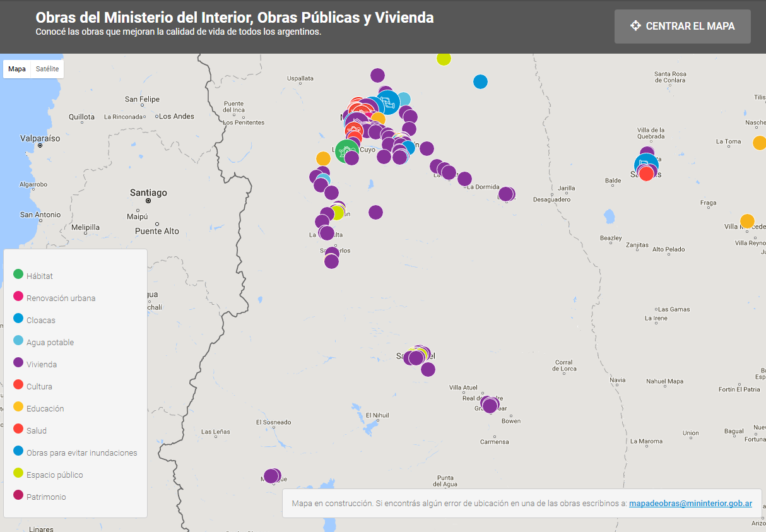
Task: Click the green Hábitat legend dot
Action: point(18,274)
